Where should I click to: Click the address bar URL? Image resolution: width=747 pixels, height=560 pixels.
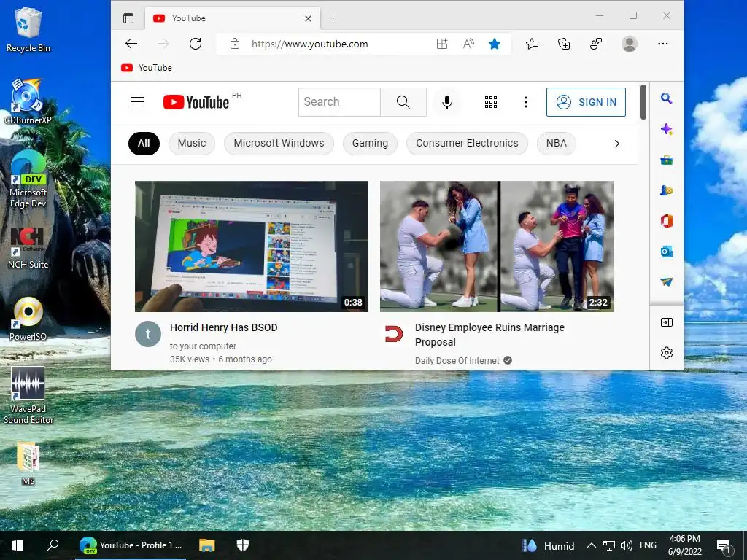tap(309, 44)
